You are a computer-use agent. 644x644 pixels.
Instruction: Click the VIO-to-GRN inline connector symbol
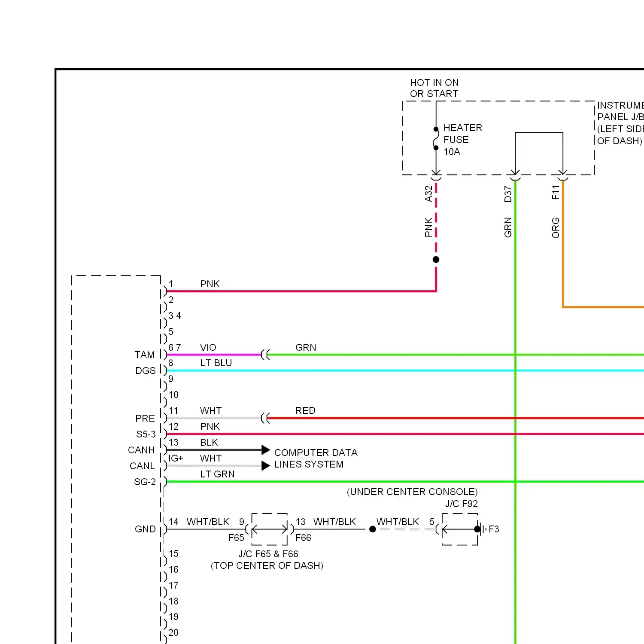coord(266,355)
